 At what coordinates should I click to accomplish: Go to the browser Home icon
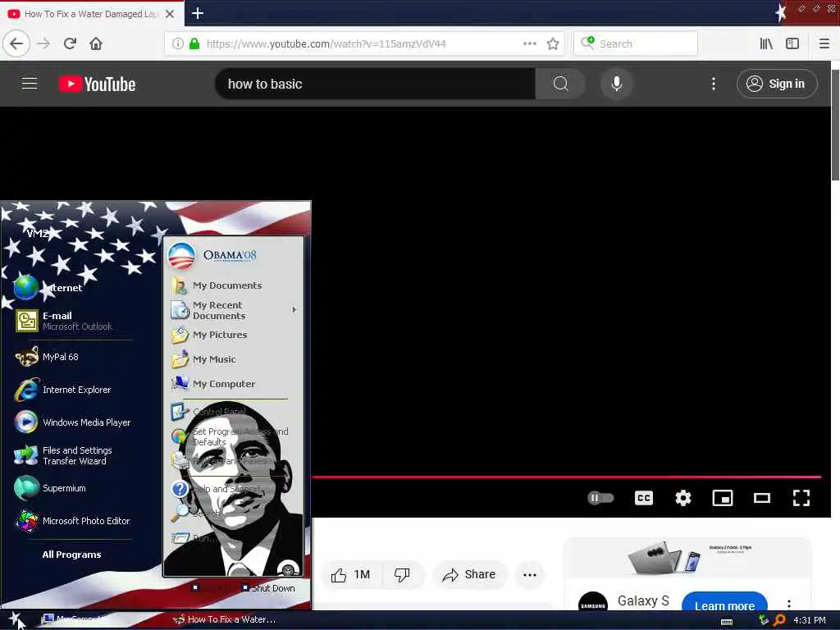click(x=96, y=43)
